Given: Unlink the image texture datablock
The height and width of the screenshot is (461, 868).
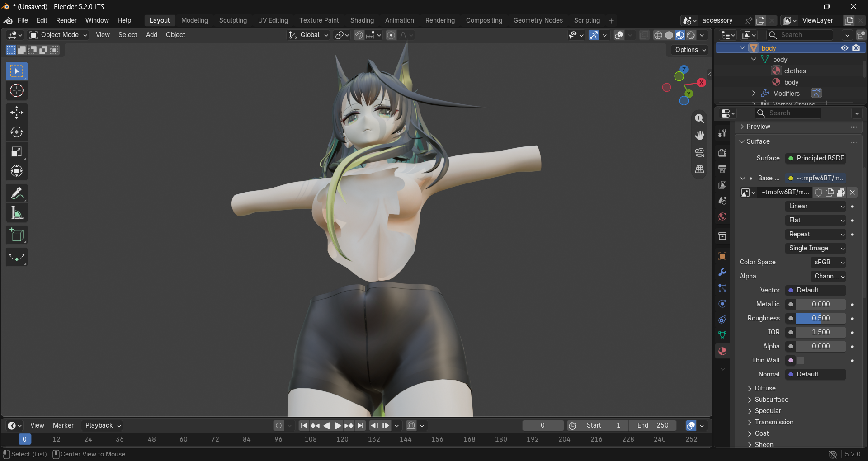Looking at the screenshot, I should [853, 193].
